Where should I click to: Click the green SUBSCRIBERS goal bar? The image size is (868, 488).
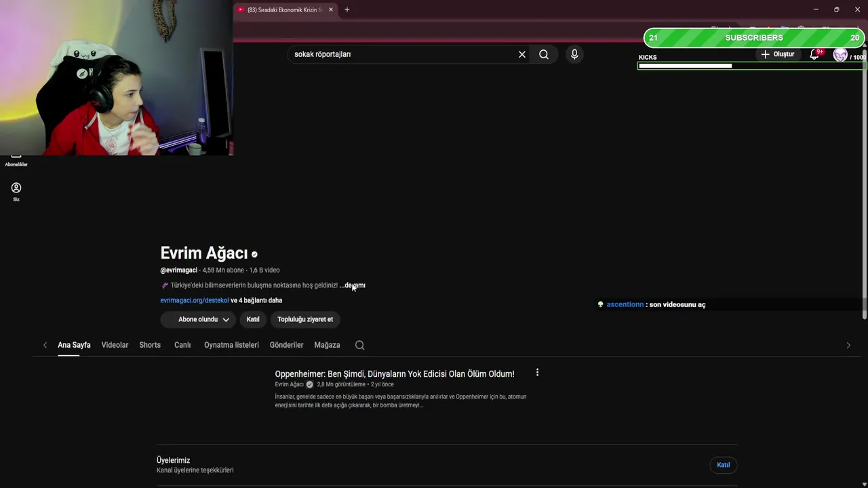754,37
